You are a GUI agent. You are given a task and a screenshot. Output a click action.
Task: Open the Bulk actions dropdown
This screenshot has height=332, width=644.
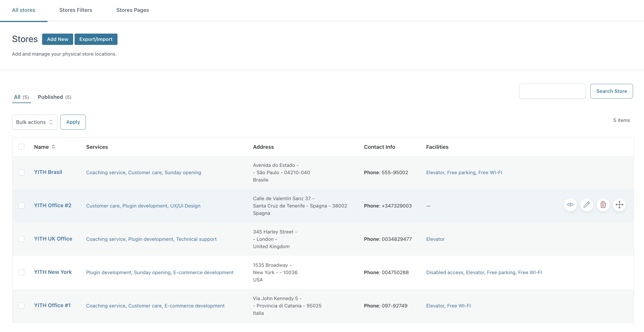click(35, 122)
